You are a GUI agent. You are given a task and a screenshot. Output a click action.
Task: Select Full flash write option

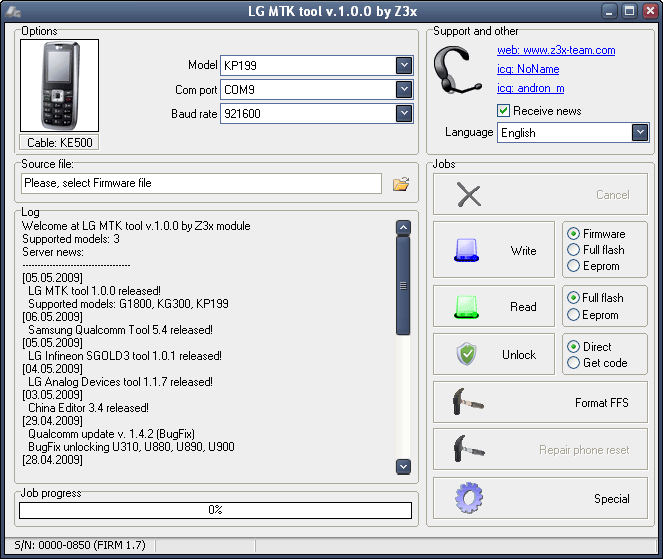pyautogui.click(x=573, y=250)
